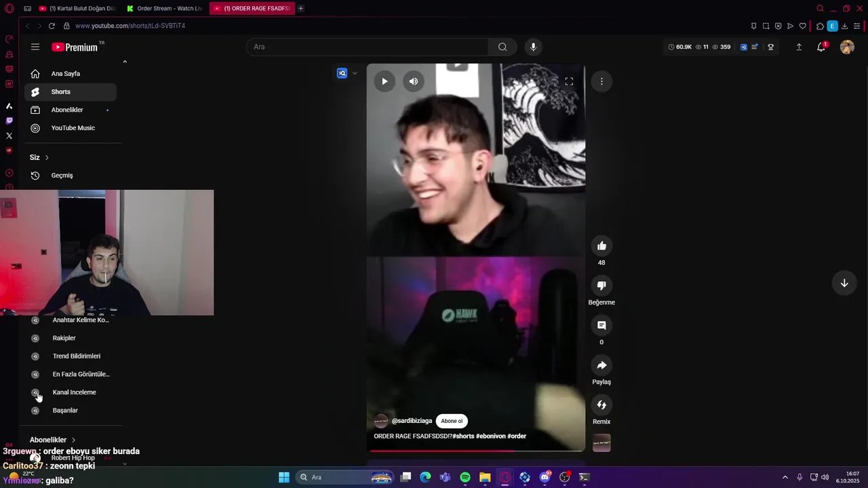Expand the Abonelikler section header
868x488 pixels.
point(53,440)
